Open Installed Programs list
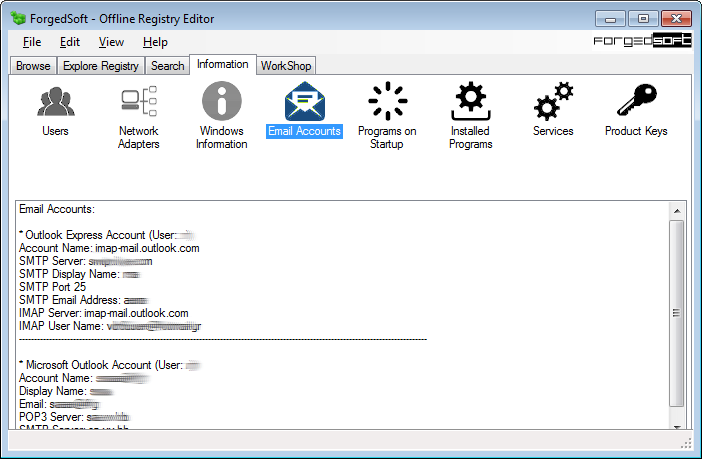702x459 pixels. pyautogui.click(x=471, y=101)
